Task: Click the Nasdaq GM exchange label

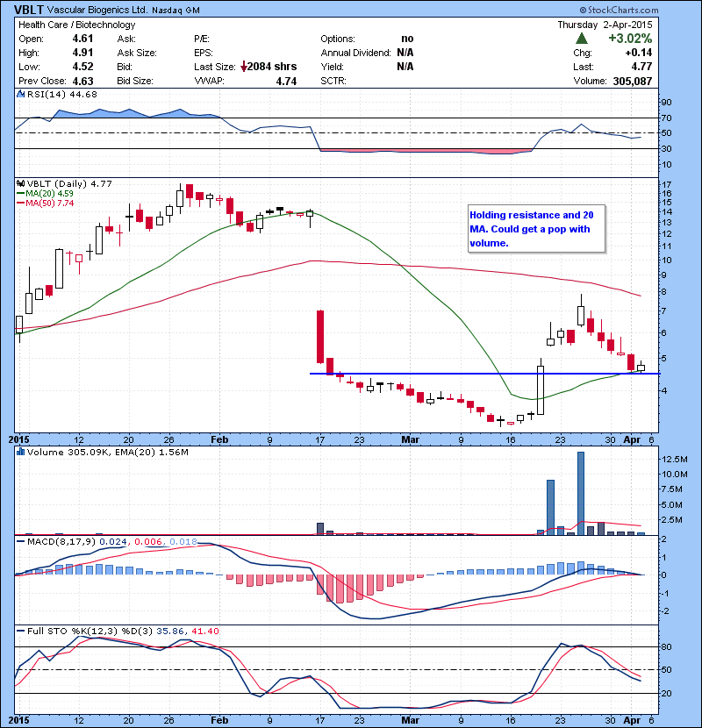Action: pyautogui.click(x=175, y=11)
